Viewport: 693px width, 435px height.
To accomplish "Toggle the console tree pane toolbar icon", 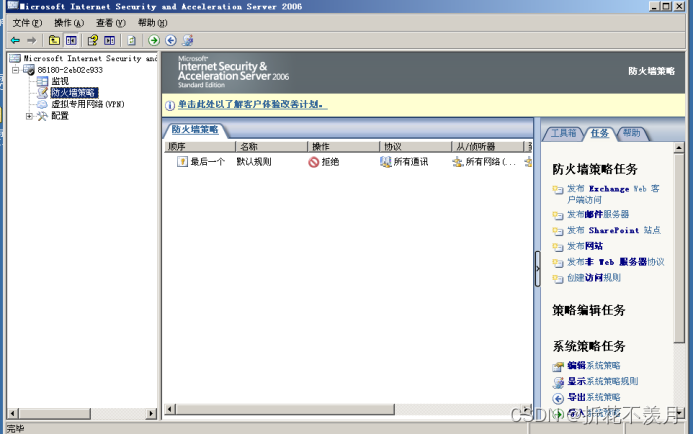I will (71, 40).
